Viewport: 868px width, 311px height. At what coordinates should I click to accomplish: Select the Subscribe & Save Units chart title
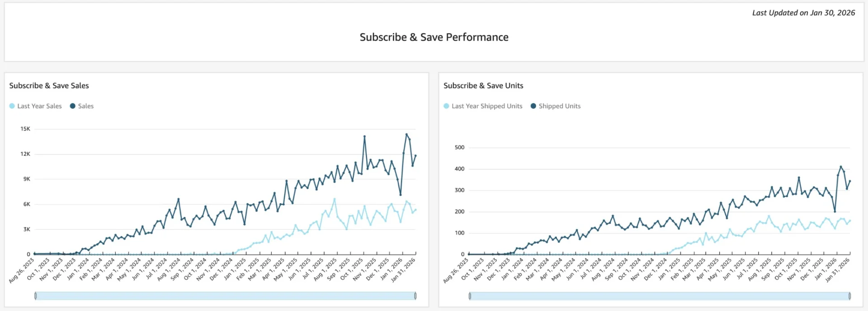coord(483,86)
